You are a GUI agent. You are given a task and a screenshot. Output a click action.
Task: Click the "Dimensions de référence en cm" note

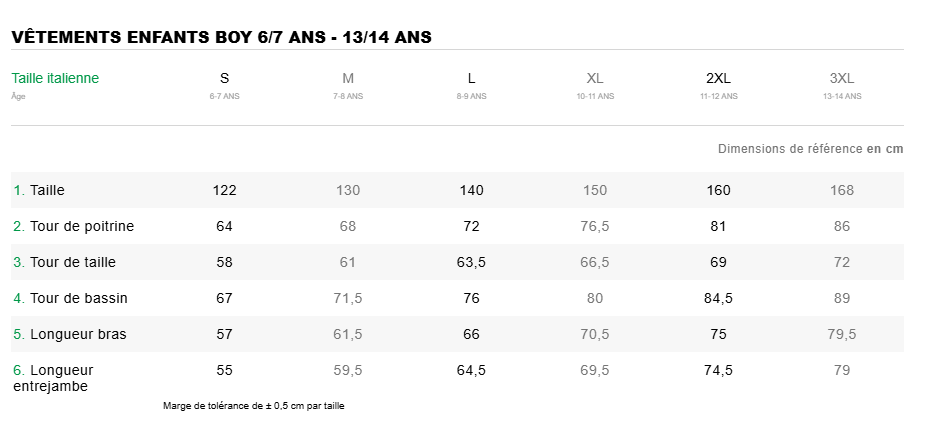pos(810,149)
